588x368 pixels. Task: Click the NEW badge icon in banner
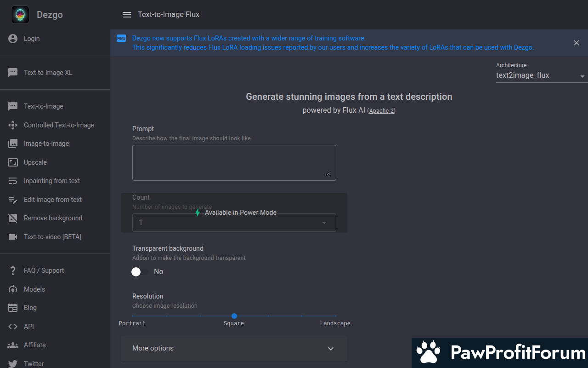pos(121,38)
